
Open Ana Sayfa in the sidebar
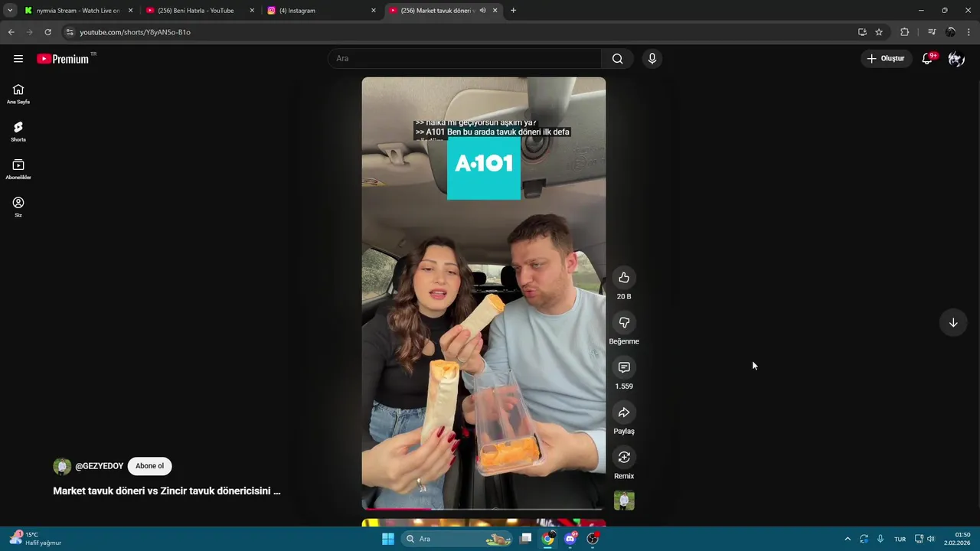pos(18,94)
